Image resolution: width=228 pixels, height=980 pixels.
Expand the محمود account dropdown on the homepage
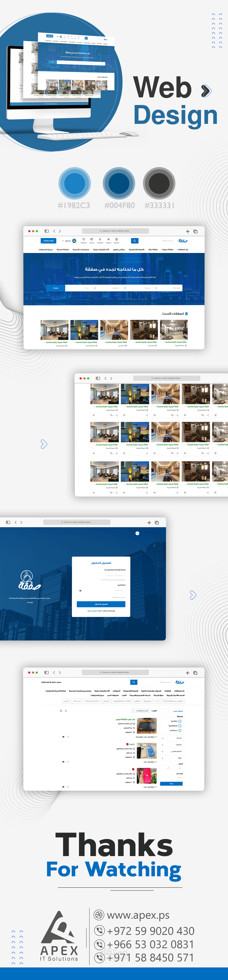[63, 241]
